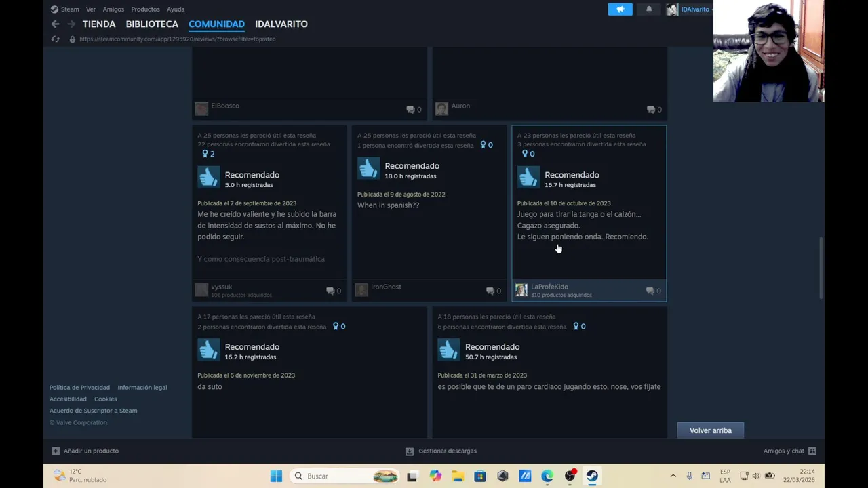Image resolution: width=868 pixels, height=488 pixels.
Task: Open comments on LaProfeKido's review
Action: [x=654, y=291]
